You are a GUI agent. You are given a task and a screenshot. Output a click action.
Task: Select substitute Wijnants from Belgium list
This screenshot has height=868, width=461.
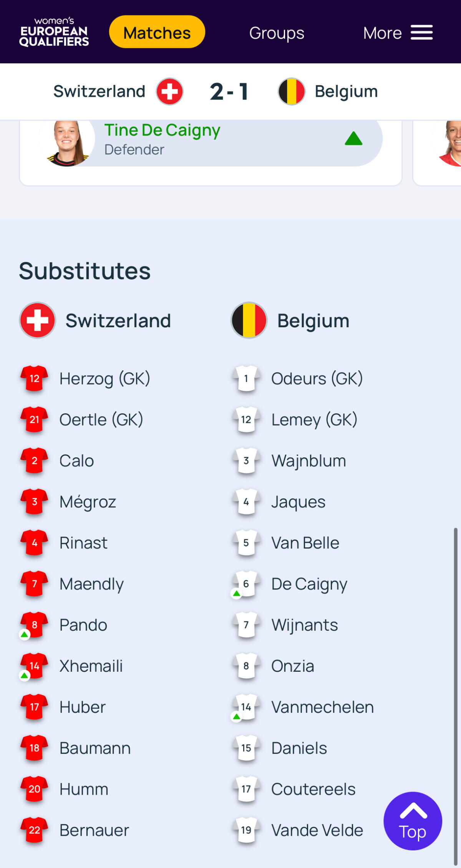coord(304,625)
